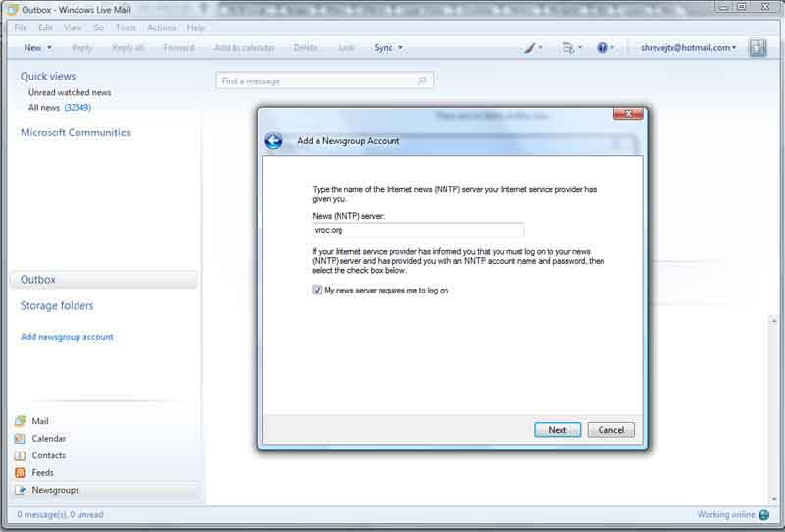
Task: Click the Junk toolbar button
Action: [x=345, y=48]
